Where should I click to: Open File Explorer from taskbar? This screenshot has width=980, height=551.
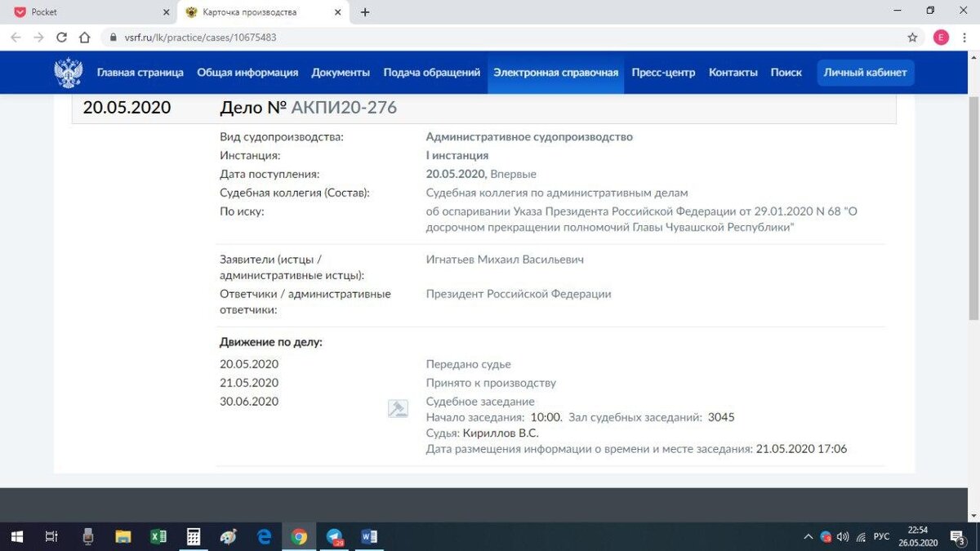(x=122, y=536)
